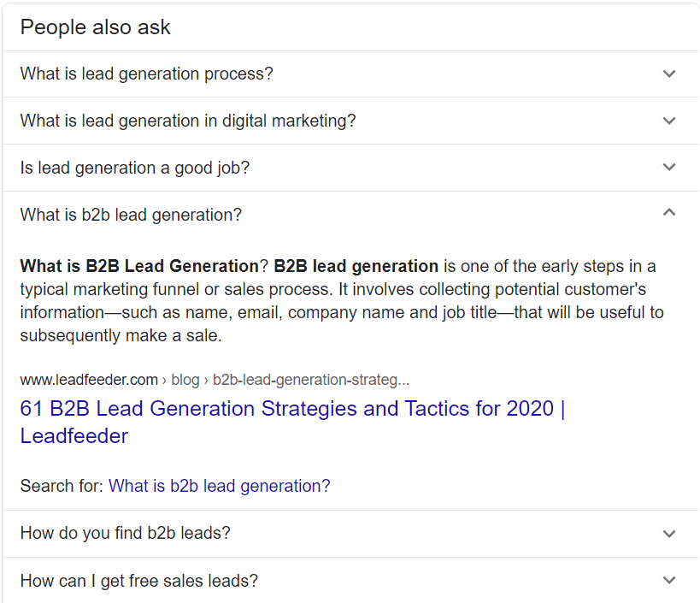
Task: Click the chevron beside "What is lead generation process?"
Action: click(x=669, y=74)
